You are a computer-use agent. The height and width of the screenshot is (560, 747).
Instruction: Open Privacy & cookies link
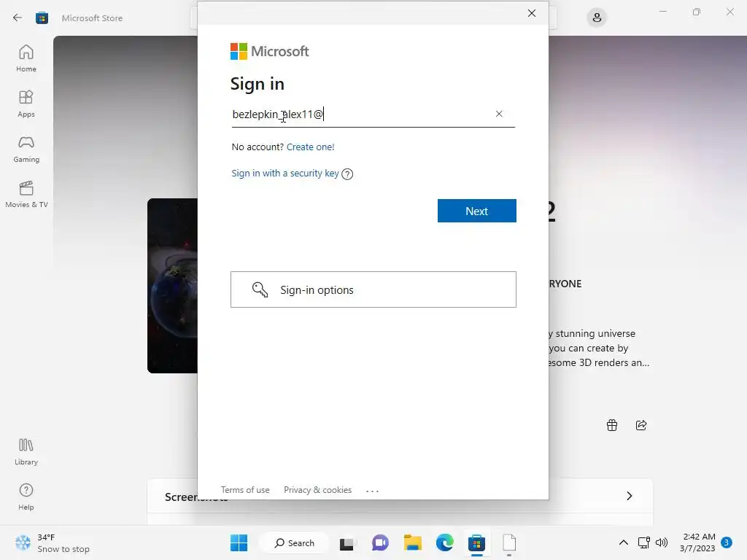(x=318, y=489)
